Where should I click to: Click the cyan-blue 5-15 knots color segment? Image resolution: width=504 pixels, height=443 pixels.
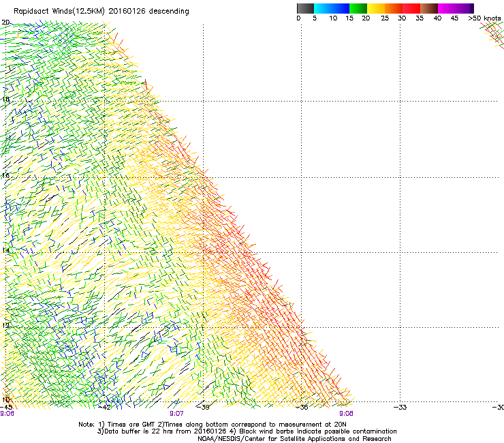(x=332, y=8)
